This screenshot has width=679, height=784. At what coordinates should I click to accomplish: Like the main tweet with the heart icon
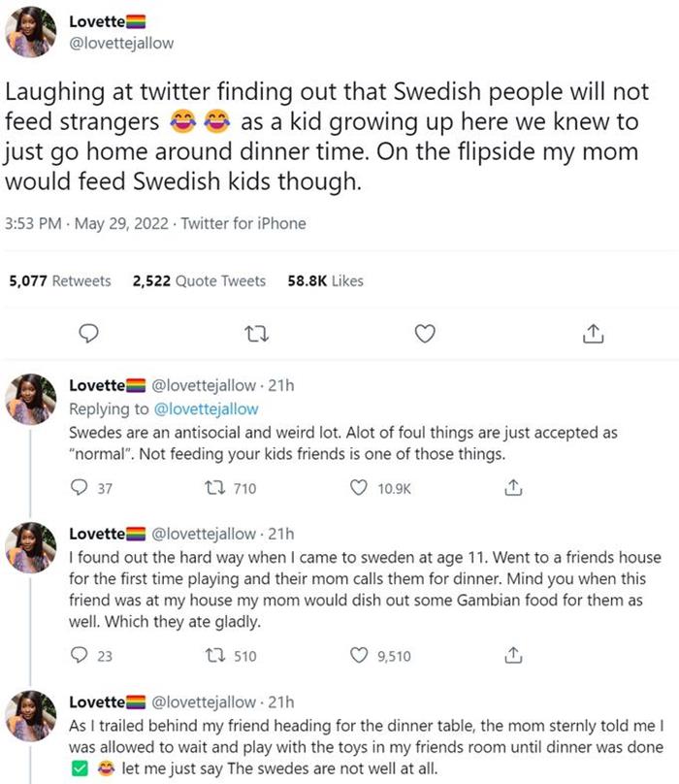[x=424, y=334]
